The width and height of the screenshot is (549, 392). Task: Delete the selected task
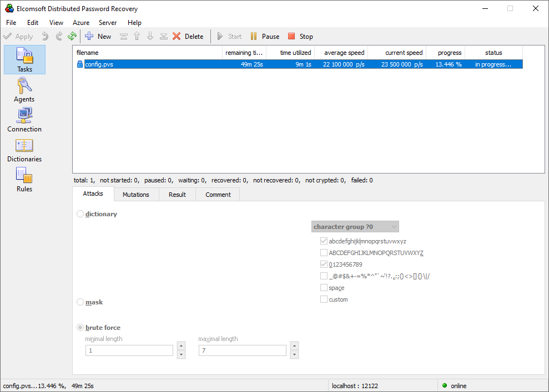(x=189, y=36)
